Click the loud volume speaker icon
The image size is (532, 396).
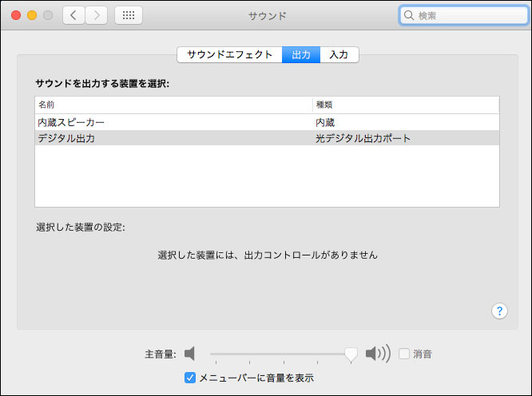tap(378, 354)
